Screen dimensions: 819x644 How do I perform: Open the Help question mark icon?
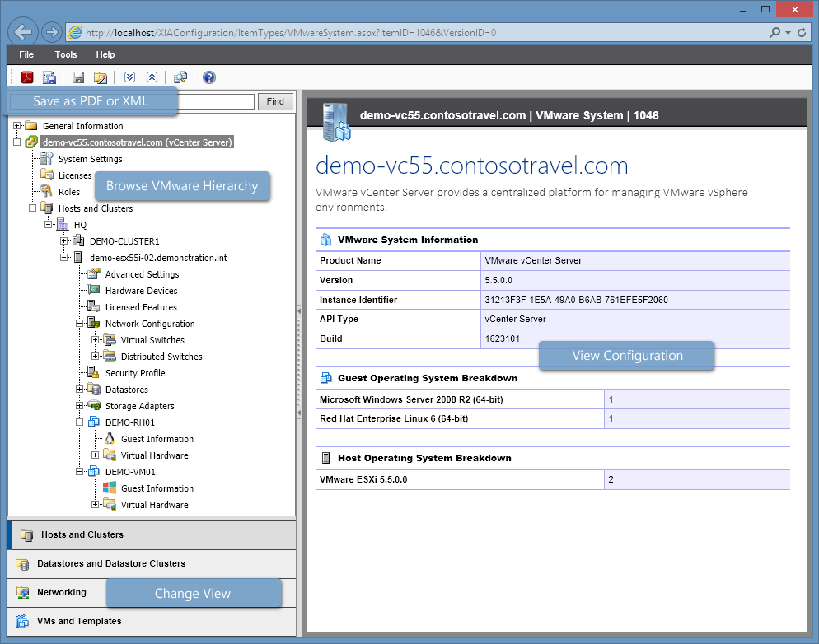click(x=208, y=77)
